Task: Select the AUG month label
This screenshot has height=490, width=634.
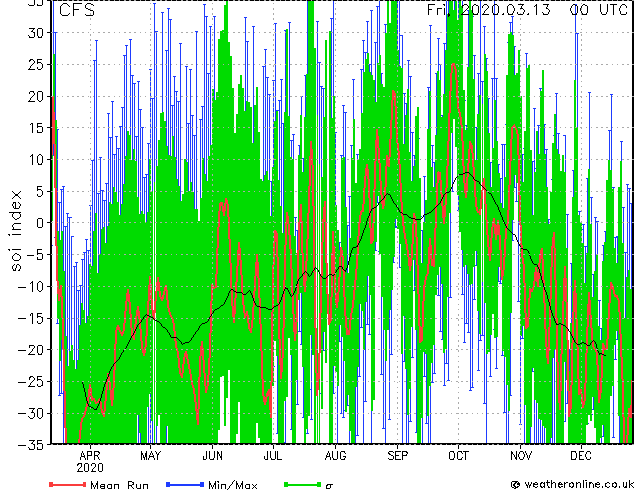Action: coord(335,456)
